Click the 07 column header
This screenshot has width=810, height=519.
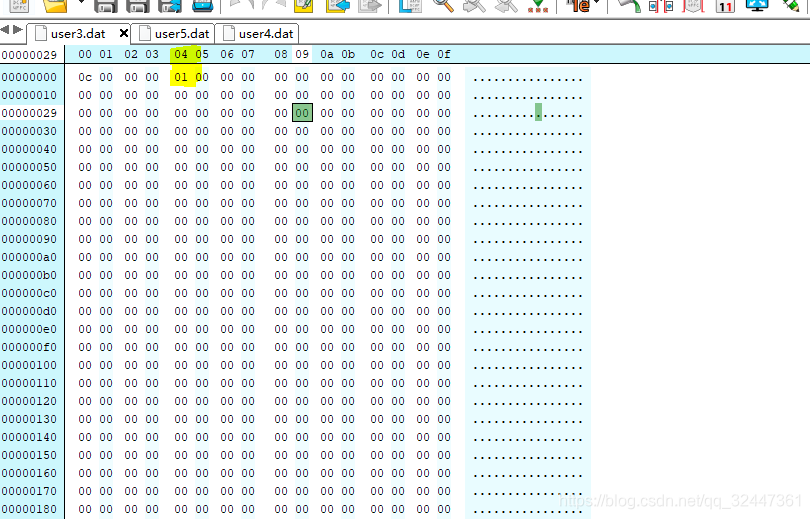pyautogui.click(x=248, y=54)
